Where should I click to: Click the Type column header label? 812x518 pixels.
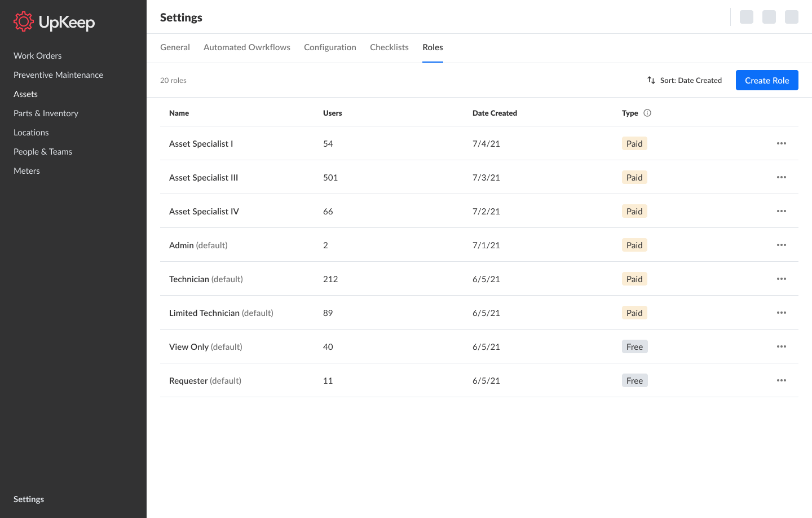[630, 113]
